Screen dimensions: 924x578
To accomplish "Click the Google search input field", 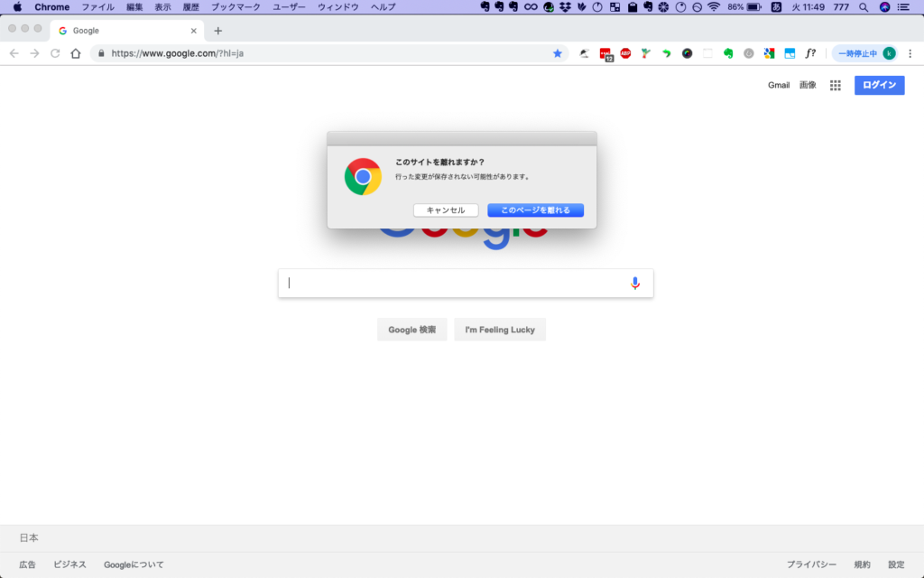I will coord(451,283).
